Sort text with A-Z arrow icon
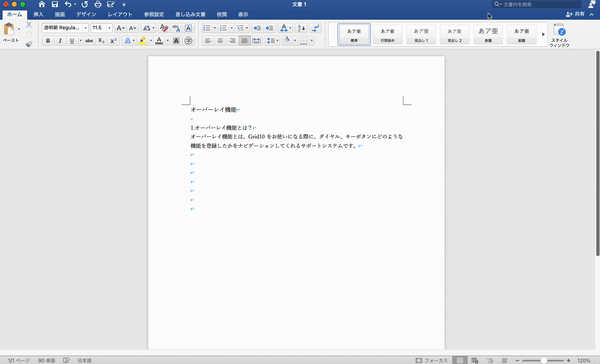Viewport: 600px width, 364px height. point(302,28)
